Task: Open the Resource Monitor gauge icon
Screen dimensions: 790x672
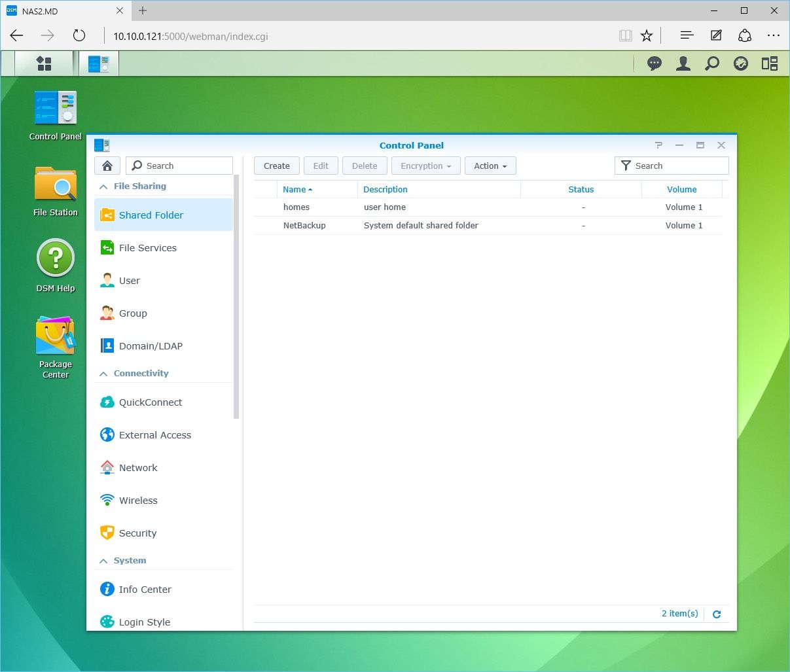Action: [x=741, y=63]
